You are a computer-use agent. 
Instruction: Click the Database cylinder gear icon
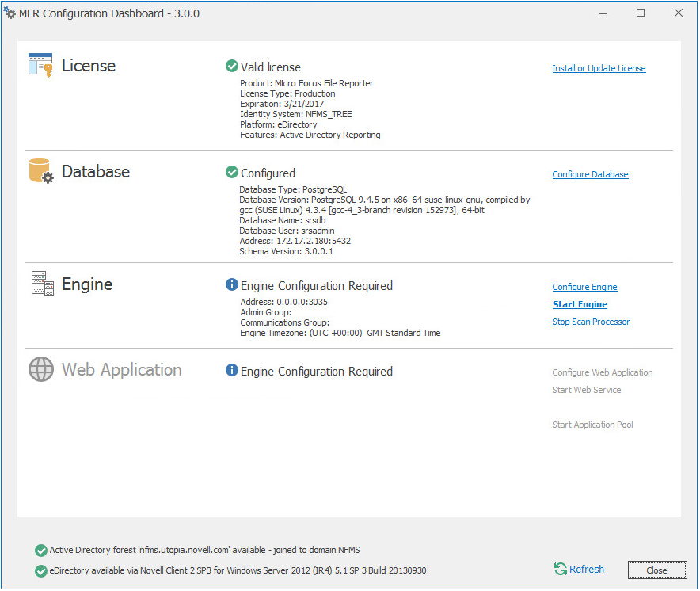click(x=40, y=171)
